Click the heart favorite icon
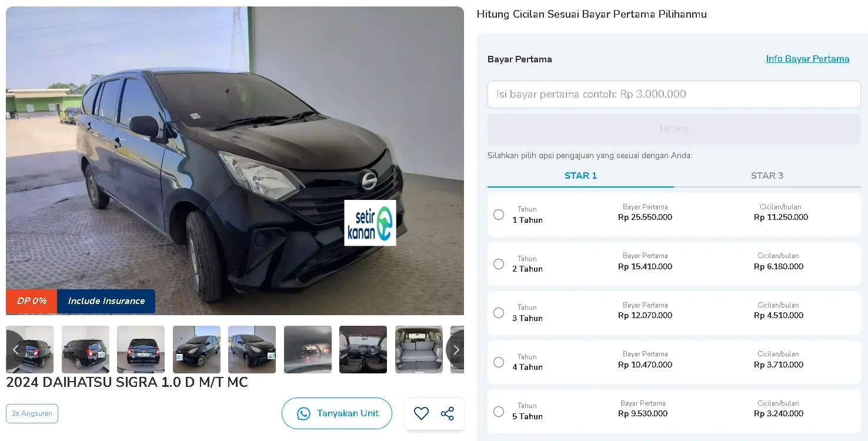This screenshot has width=868, height=441. (421, 413)
